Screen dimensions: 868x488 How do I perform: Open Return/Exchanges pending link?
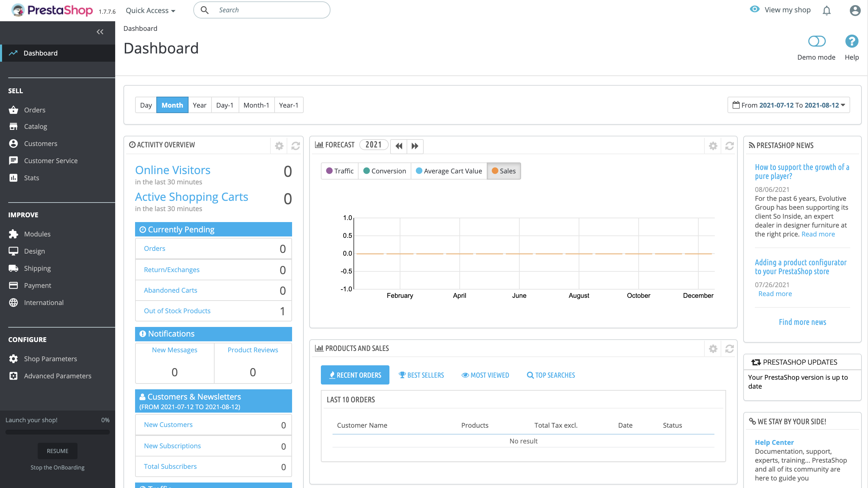click(x=171, y=270)
